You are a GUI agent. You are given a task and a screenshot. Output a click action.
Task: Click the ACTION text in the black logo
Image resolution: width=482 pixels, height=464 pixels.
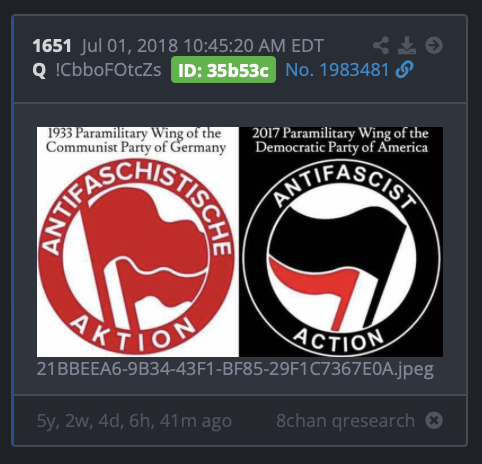tap(338, 340)
